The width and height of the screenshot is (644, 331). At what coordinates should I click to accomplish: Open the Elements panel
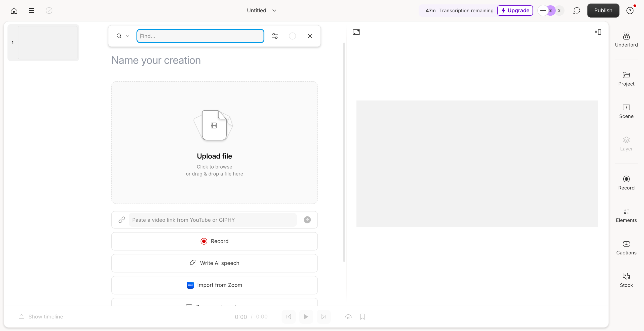click(626, 215)
